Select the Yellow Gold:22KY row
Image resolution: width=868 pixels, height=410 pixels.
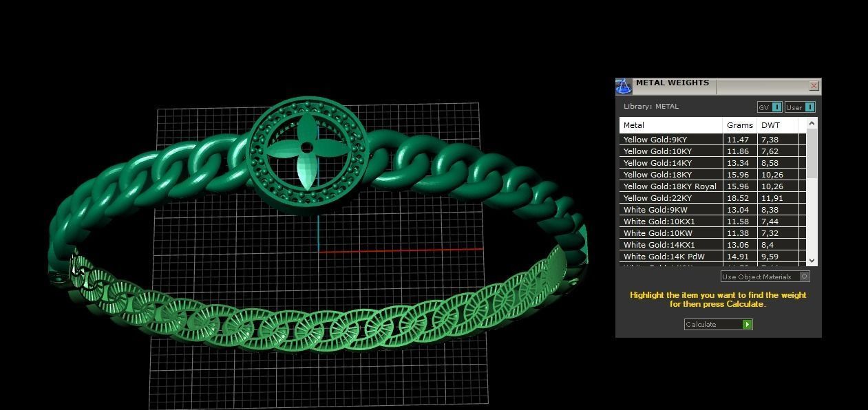tap(712, 198)
